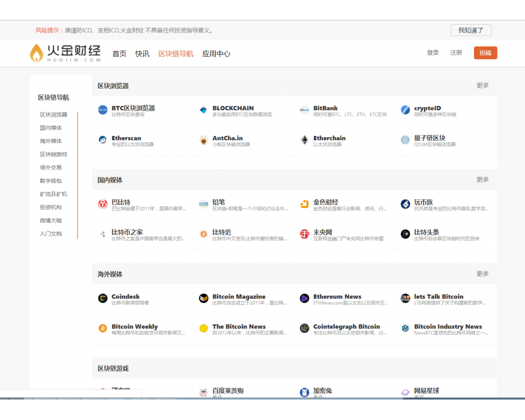Viewport: 525px width, 420px height.
Task: Click the BLOCKCHAIN diamond icon
Action: pos(204,110)
